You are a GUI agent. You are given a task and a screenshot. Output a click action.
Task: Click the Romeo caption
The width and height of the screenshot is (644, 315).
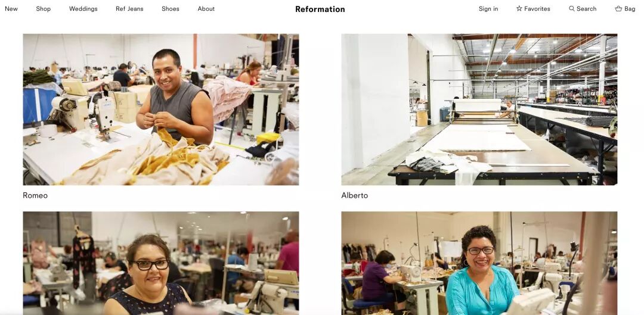(x=35, y=196)
